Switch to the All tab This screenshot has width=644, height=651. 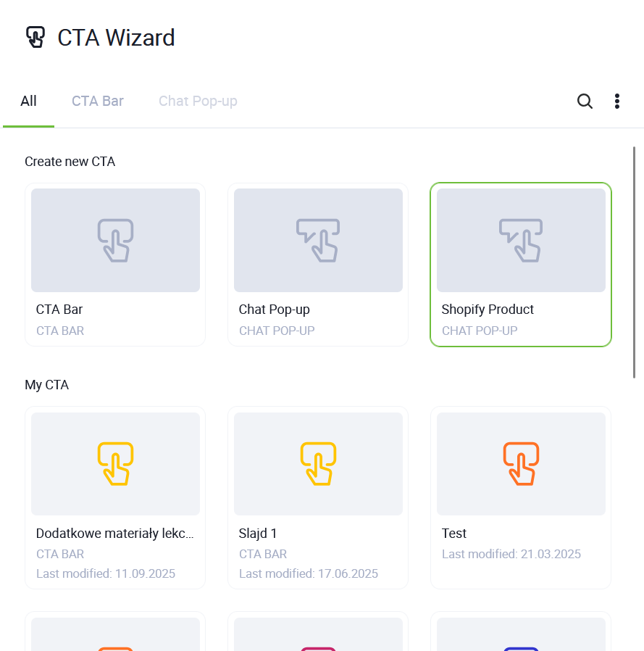click(x=28, y=101)
